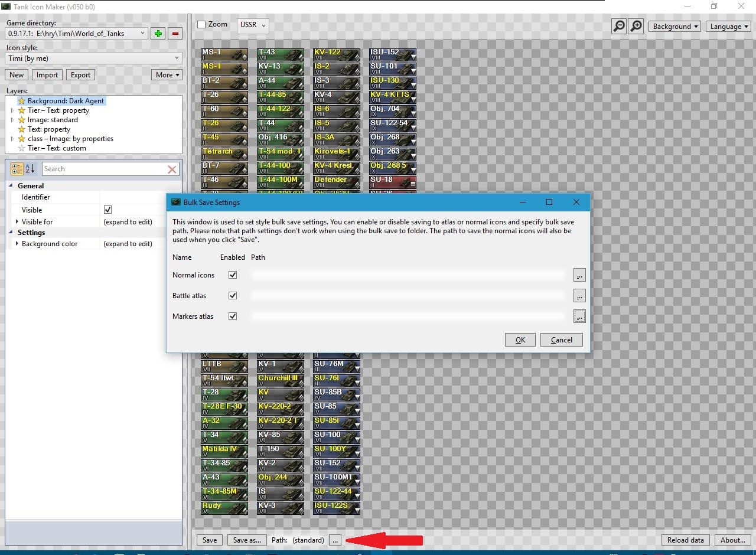Select the SU-18 red tank icon

[393, 182]
